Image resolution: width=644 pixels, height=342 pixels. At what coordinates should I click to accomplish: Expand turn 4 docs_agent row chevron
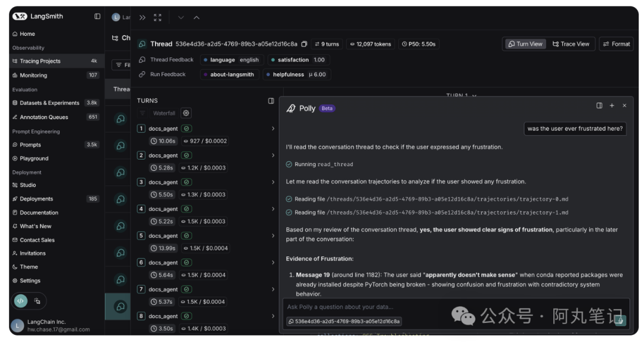tap(273, 209)
